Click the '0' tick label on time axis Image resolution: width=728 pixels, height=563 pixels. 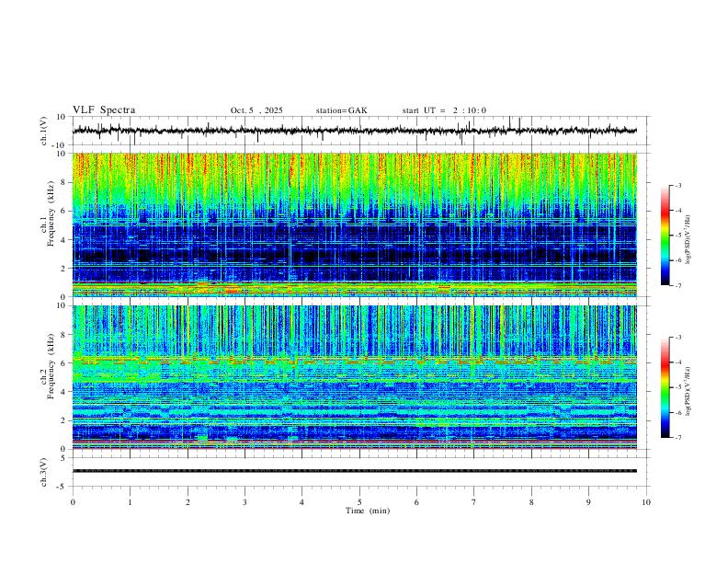tap(73, 502)
